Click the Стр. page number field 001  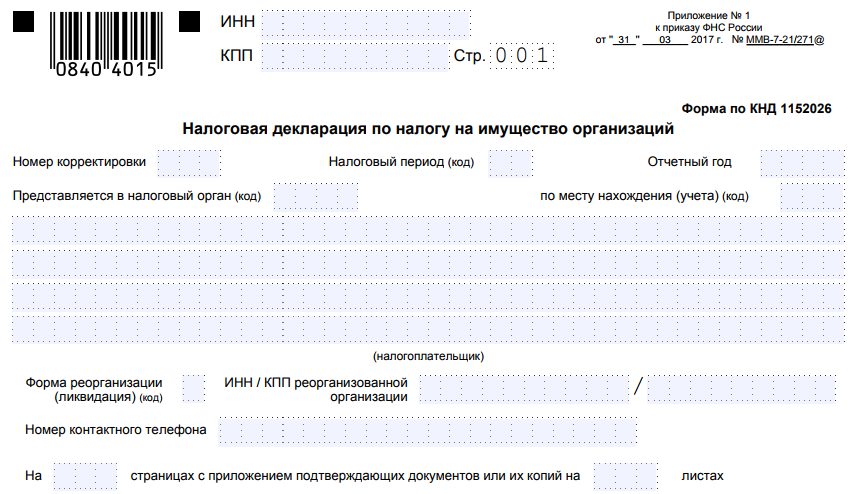pos(522,55)
